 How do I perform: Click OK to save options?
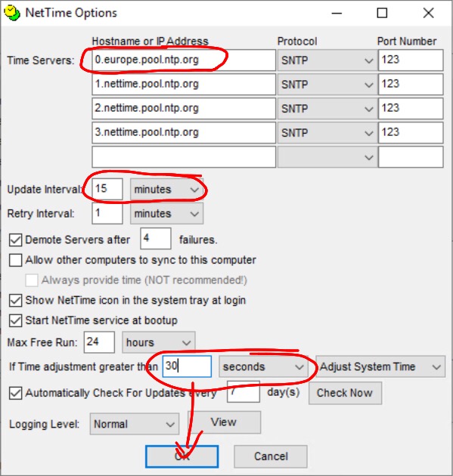182,456
